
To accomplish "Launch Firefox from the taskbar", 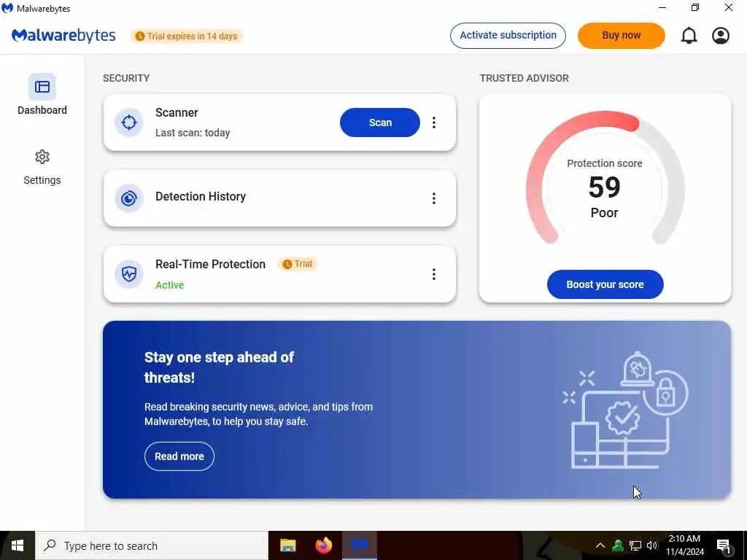I will (324, 545).
